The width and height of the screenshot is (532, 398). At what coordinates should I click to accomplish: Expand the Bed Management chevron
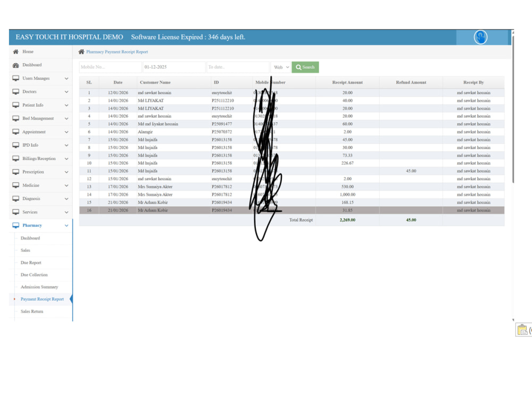pyautogui.click(x=66, y=118)
